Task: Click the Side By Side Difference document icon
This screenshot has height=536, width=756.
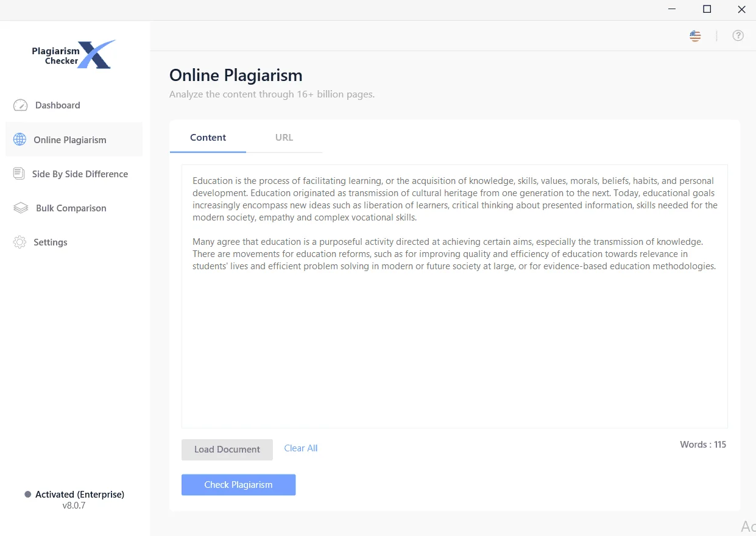Action: click(x=19, y=174)
